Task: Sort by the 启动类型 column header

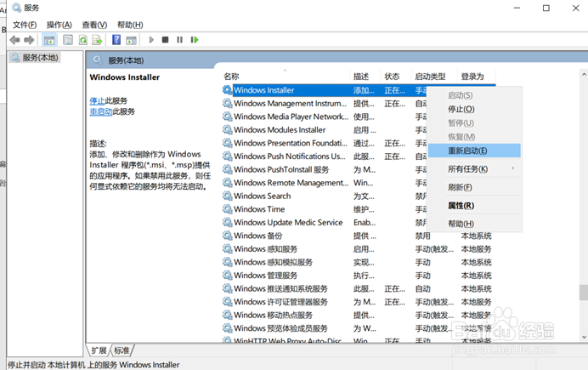Action: point(434,77)
